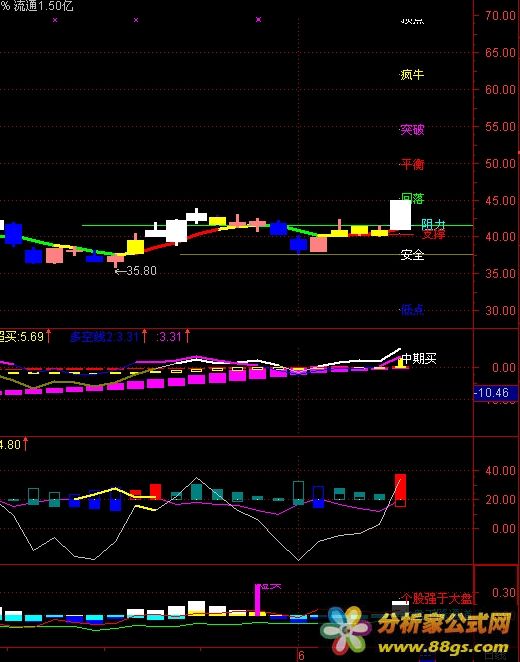Select the 中期买 signal label
The image size is (520, 662).
coord(419,359)
